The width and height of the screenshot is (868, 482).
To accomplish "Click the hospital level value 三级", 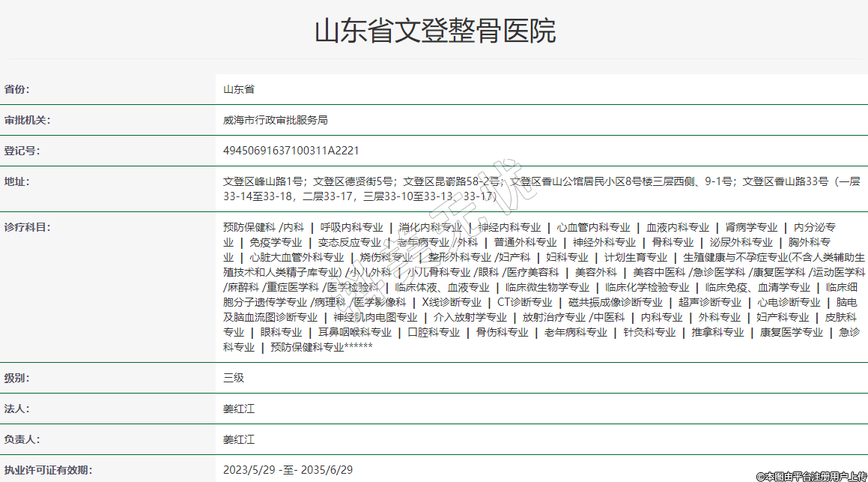I will (234, 378).
